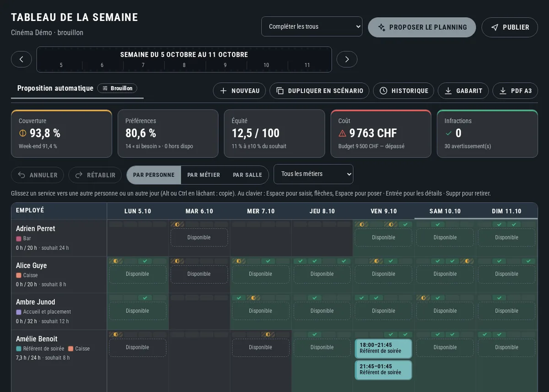Open the Préférences 80,6 % card

(x=168, y=134)
